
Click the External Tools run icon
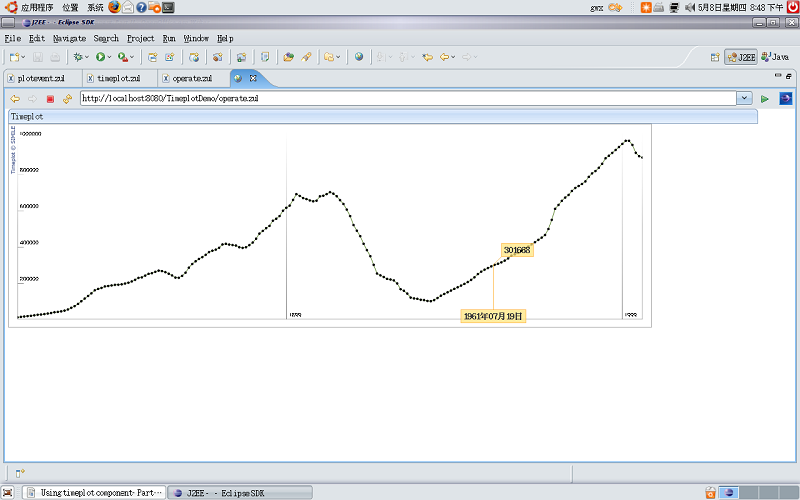tap(123, 57)
